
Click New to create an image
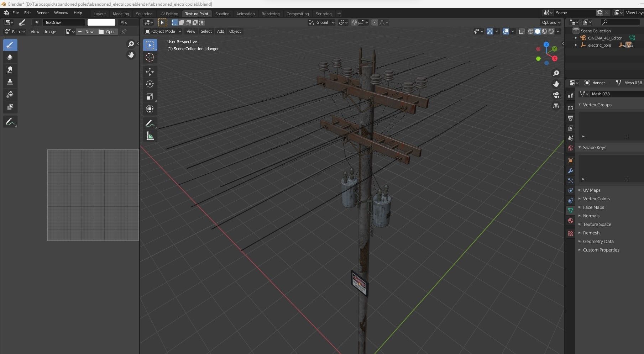[86, 32]
